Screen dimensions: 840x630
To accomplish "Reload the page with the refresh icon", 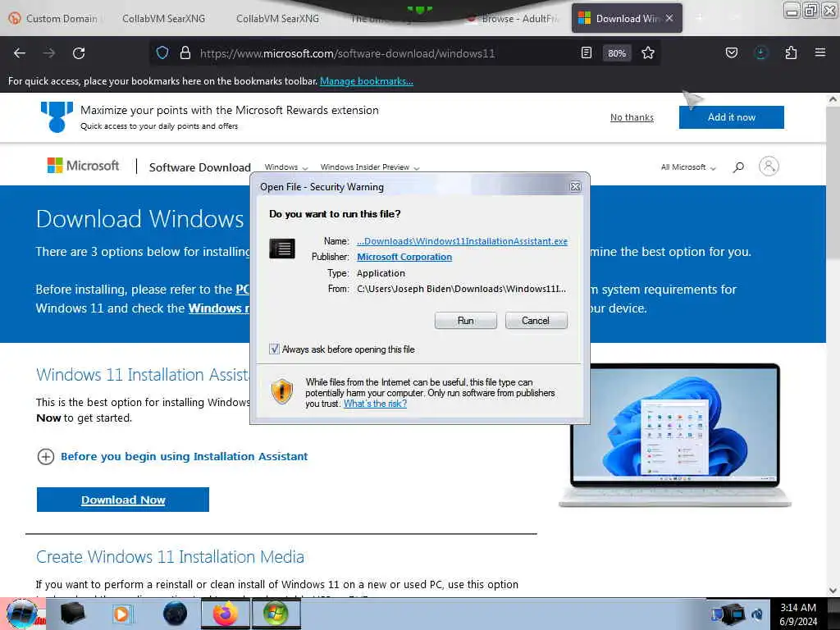I will (x=79, y=53).
